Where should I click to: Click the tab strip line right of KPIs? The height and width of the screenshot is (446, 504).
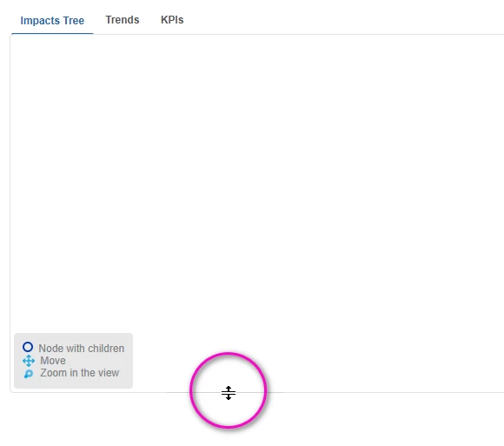click(322, 34)
